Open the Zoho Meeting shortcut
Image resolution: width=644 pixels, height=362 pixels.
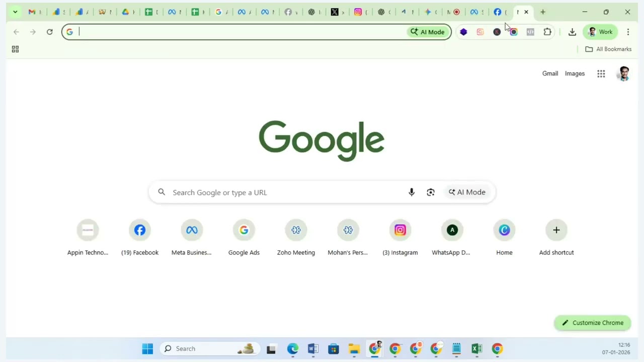point(296,238)
